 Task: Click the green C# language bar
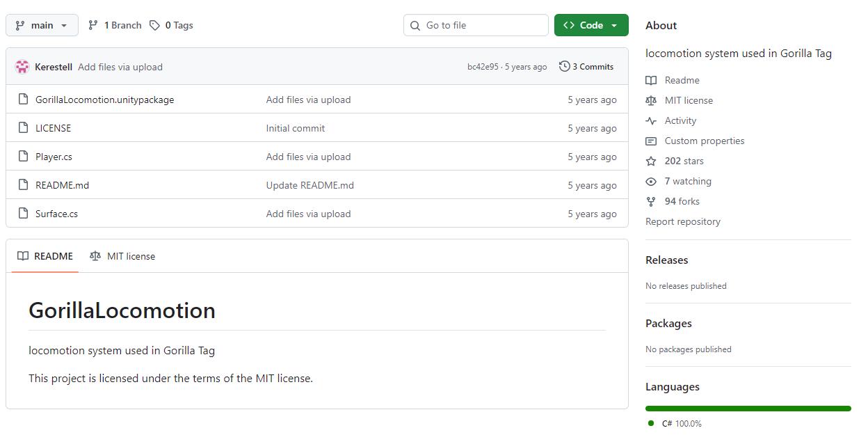coord(748,409)
